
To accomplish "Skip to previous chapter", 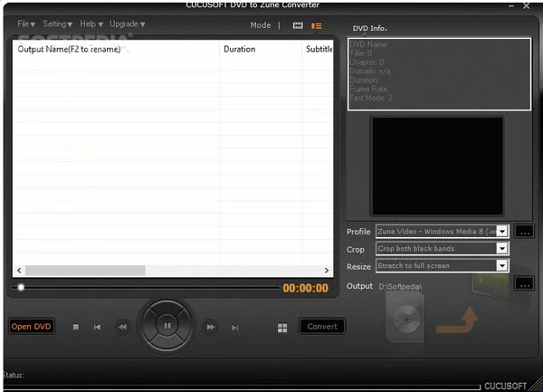I will coord(98,327).
